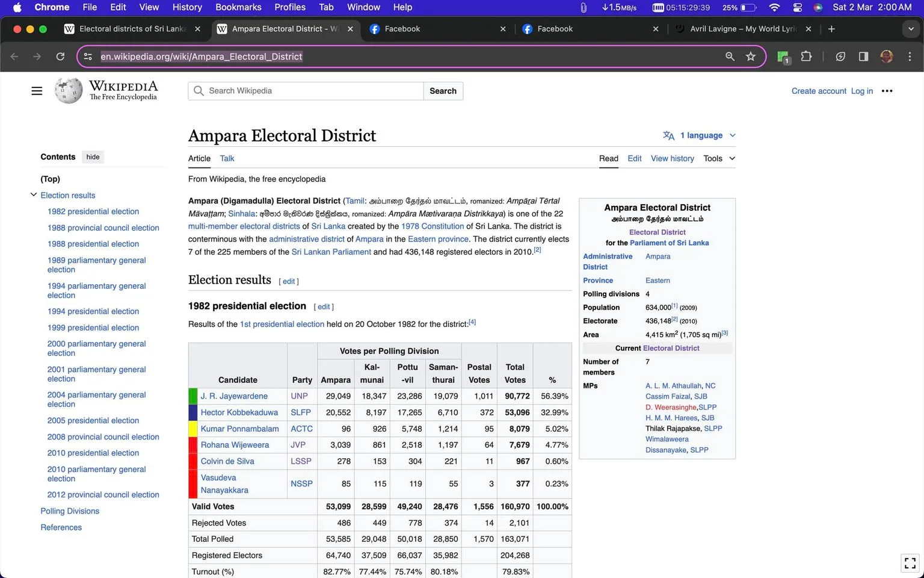Open J. R. Jayewardene link in table
The width and height of the screenshot is (924, 578).
click(x=234, y=396)
